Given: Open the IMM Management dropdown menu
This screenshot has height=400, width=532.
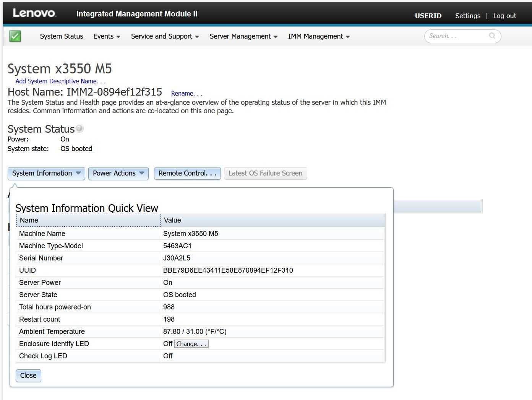Looking at the screenshot, I should point(319,36).
